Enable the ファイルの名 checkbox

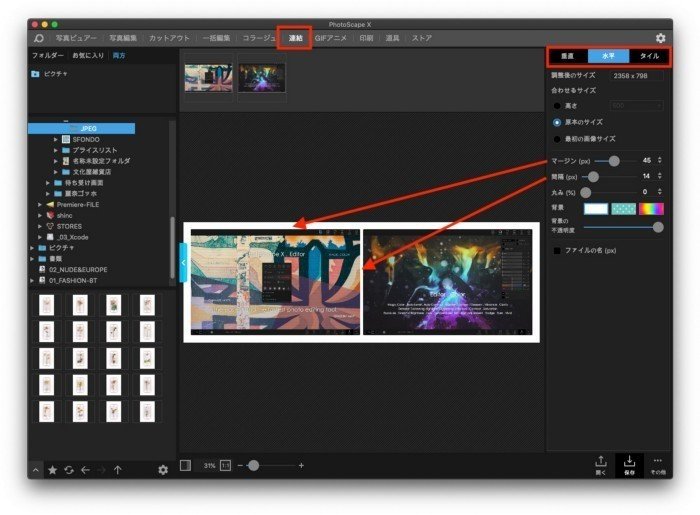[557, 251]
